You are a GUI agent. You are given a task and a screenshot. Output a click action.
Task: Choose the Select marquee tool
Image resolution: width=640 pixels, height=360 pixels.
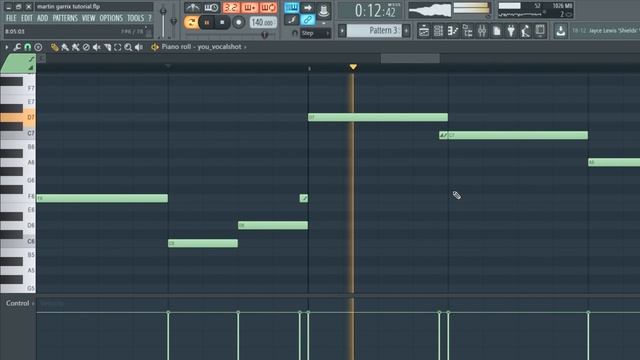[x=118, y=47]
